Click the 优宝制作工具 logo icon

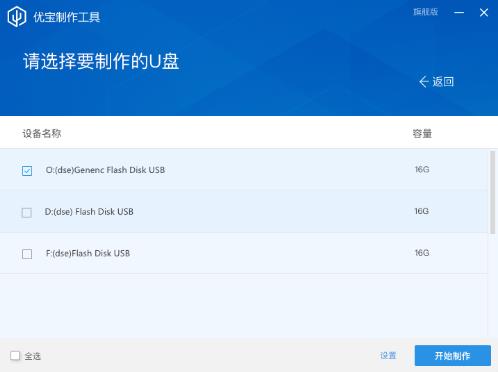[x=17, y=17]
